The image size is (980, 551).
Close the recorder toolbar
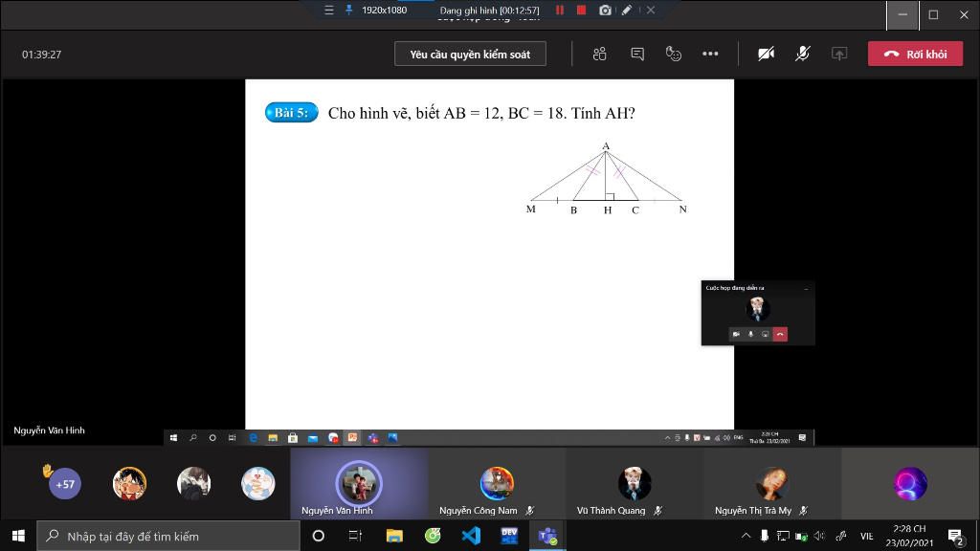pos(651,10)
